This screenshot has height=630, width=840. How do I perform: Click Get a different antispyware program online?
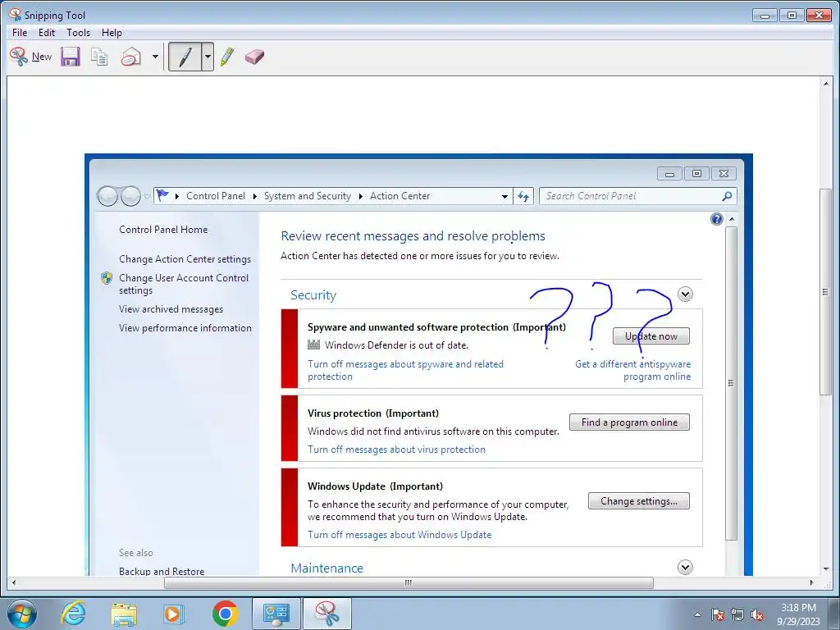point(632,370)
